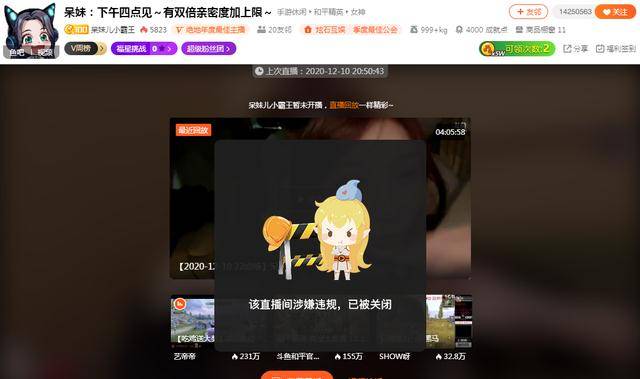Open 福利签到 check-in icon
Viewport: 640px width, 379px height.
pyautogui.click(x=600, y=49)
